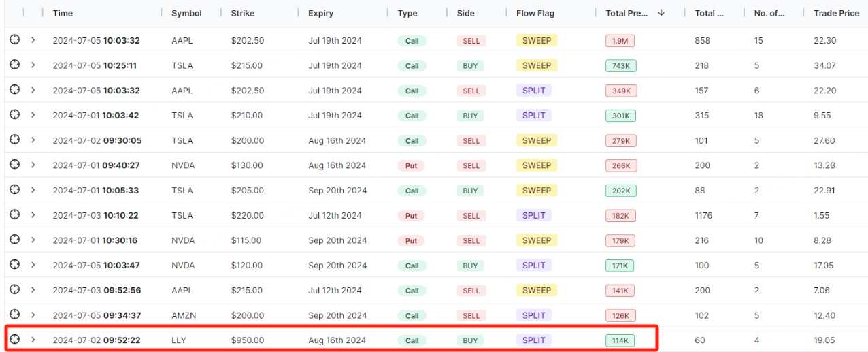This screenshot has height=352, width=868.
Task: Click the No. of... column header
Action: coord(770,13)
